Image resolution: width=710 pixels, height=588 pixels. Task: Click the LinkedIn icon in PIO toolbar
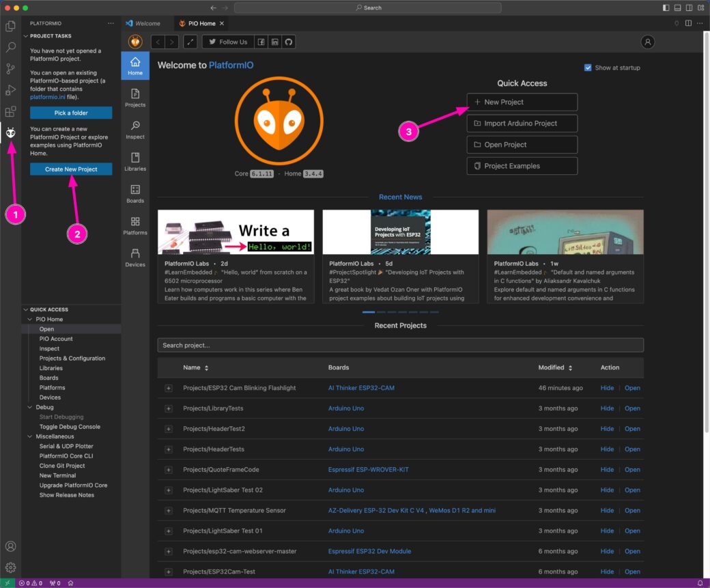(x=274, y=42)
